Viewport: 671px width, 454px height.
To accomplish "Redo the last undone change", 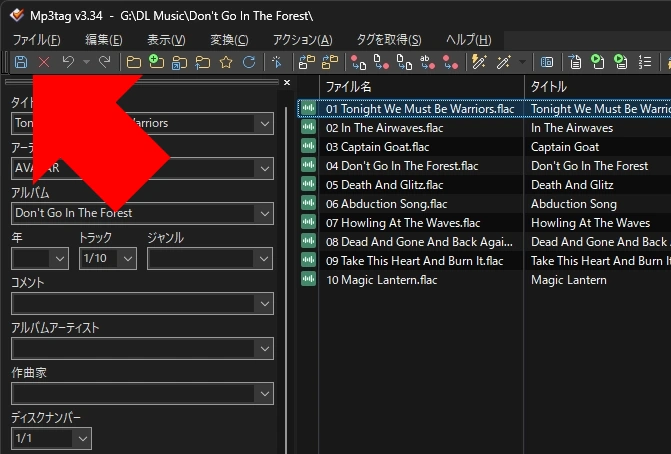I will (x=104, y=62).
